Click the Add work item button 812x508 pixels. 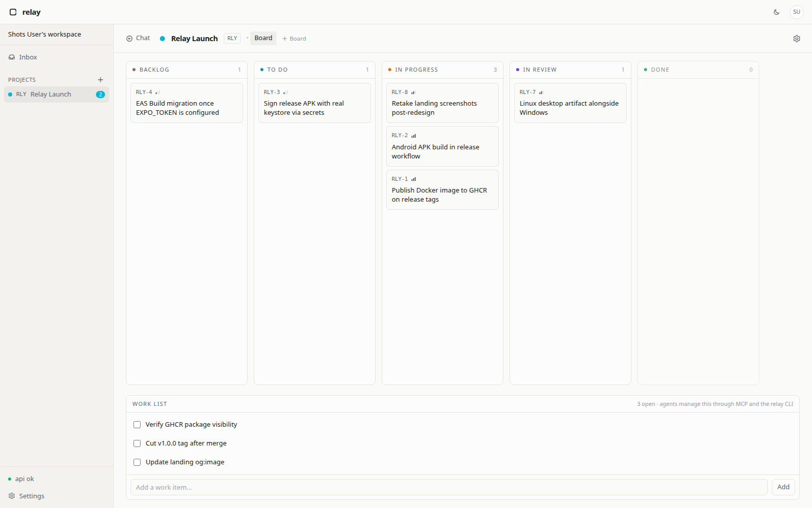784,487
